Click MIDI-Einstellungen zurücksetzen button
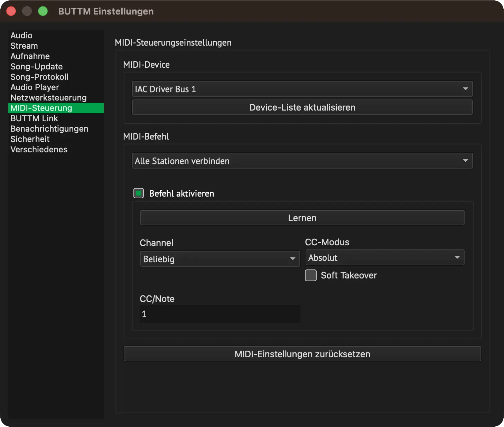Image resolution: width=504 pixels, height=427 pixels. click(302, 354)
